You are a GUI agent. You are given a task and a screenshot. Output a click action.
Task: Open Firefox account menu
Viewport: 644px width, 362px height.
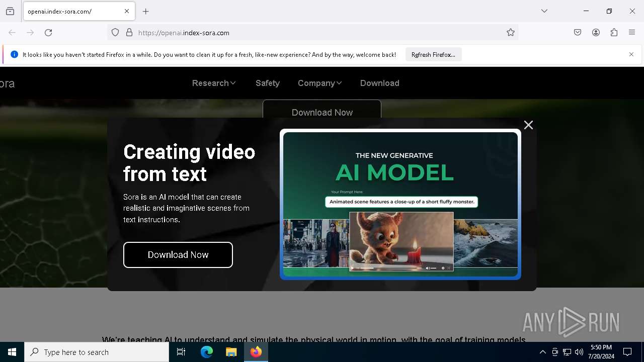[x=596, y=33]
